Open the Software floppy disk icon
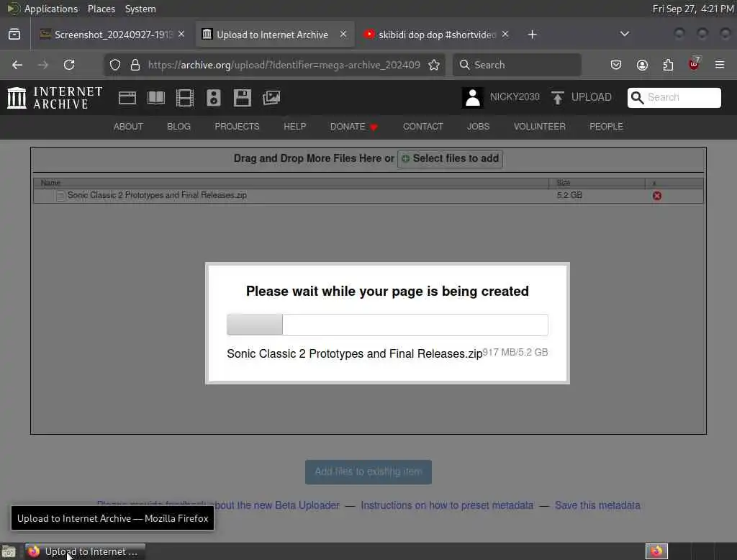The image size is (737, 560). (242, 98)
